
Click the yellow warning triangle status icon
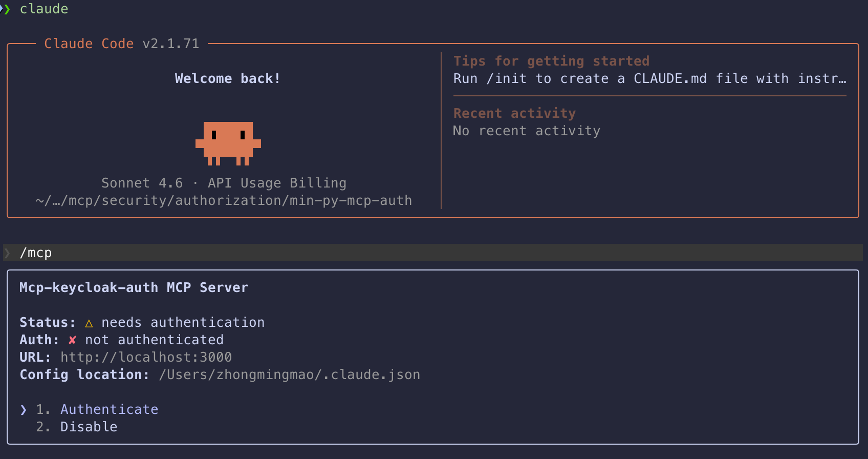pos(89,323)
